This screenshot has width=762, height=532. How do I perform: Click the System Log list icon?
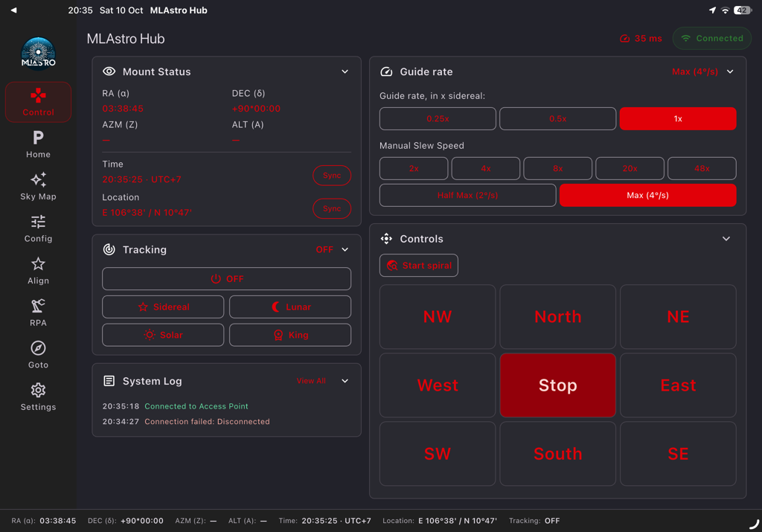click(x=109, y=381)
